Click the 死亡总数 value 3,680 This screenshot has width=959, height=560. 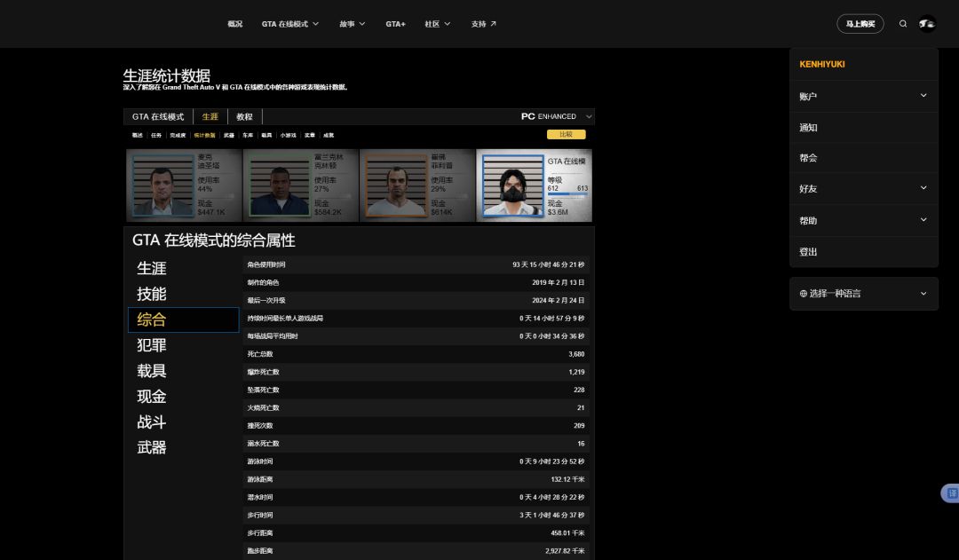click(x=576, y=354)
